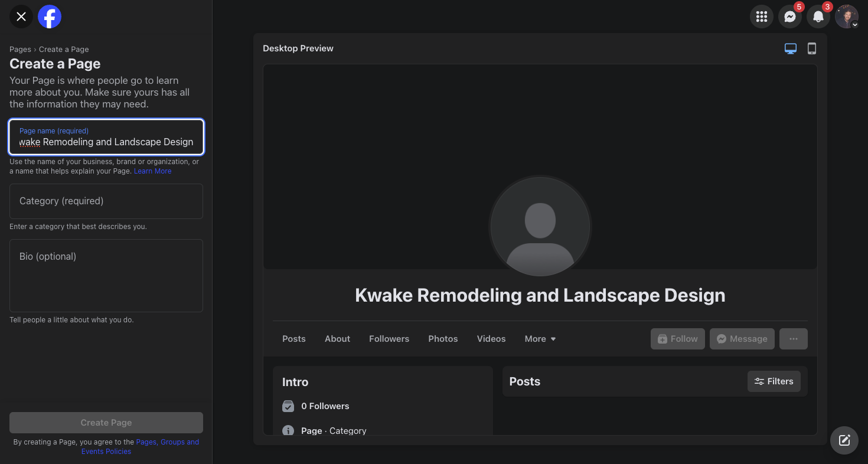Click into the Bio text area

coord(106,276)
